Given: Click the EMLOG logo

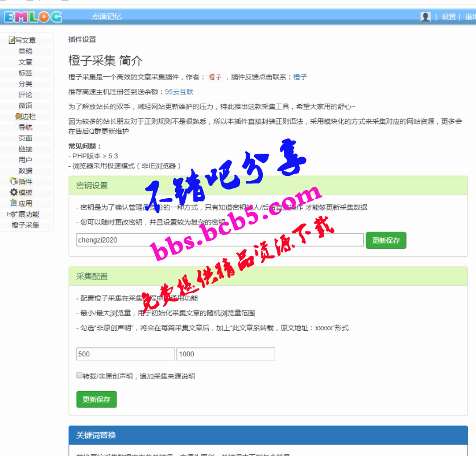Looking at the screenshot, I should [x=33, y=17].
